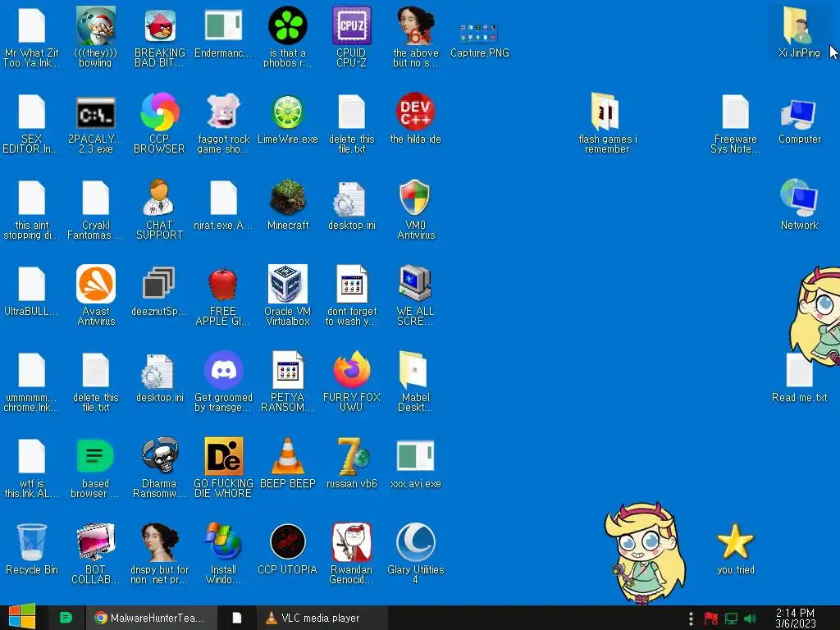Open the Windows Start button
This screenshot has width=840, height=630.
click(x=22, y=618)
